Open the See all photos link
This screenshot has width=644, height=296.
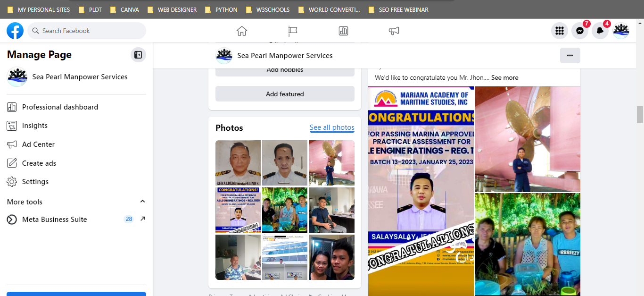pos(332,127)
